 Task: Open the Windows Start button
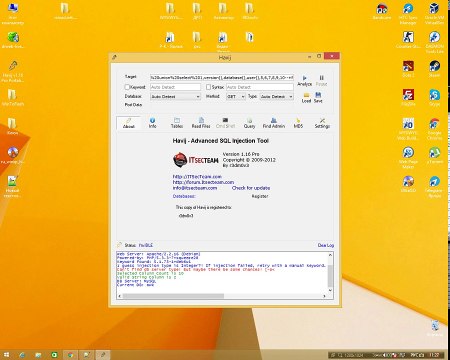pyautogui.click(x=6, y=355)
